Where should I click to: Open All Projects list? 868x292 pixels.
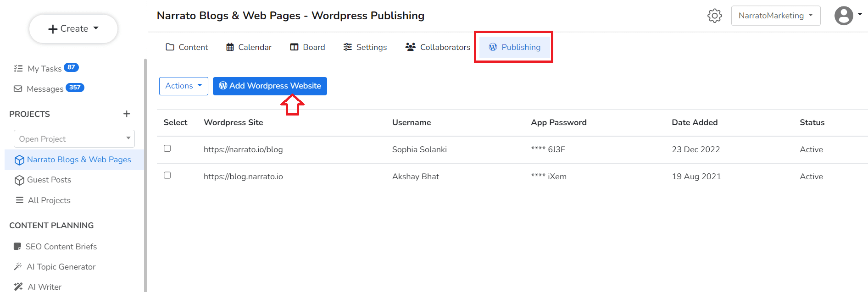click(x=49, y=200)
